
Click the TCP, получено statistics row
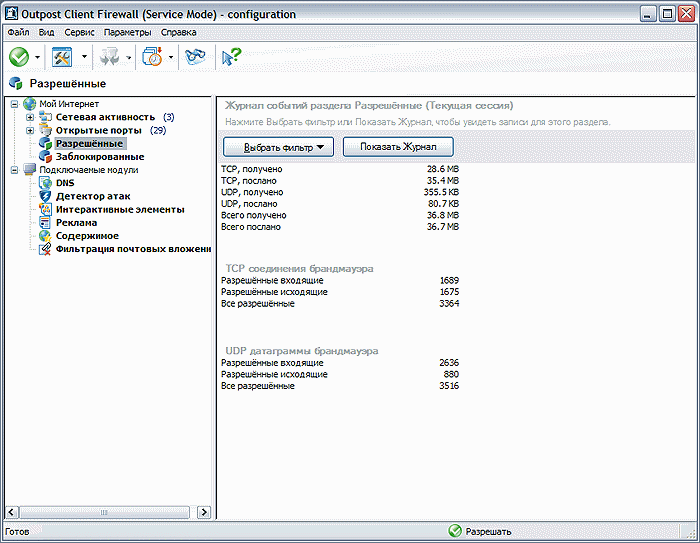click(x=340, y=169)
